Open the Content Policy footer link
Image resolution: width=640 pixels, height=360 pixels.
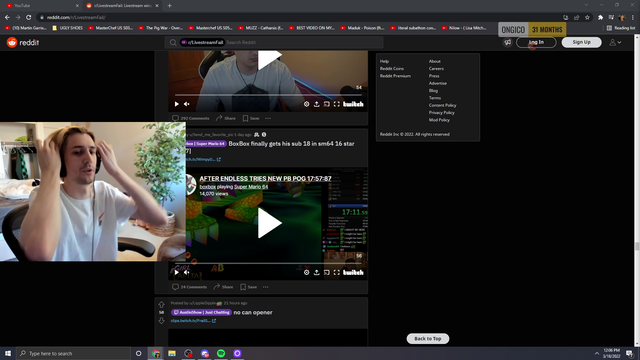coord(442,105)
